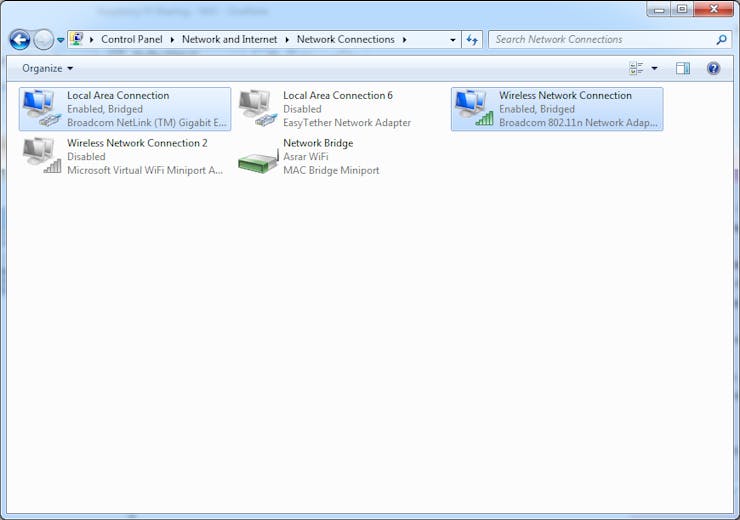Click the 'Local Area Connection' name text
This screenshot has width=740, height=520.
pos(118,95)
